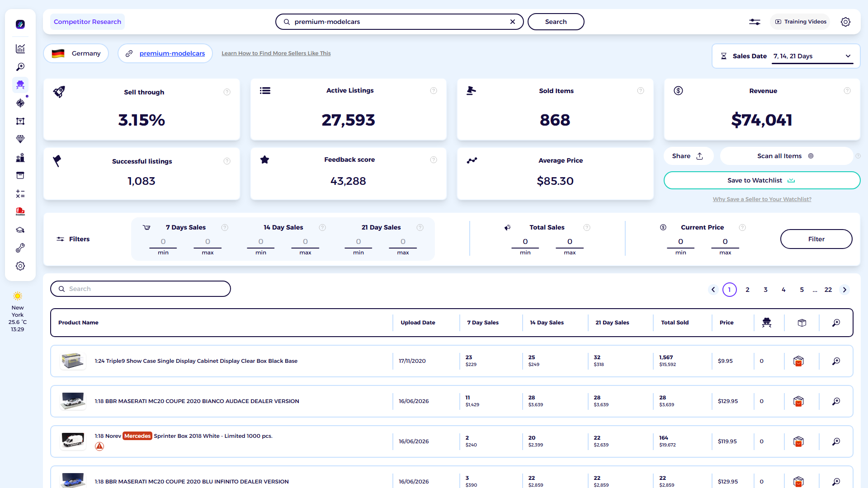Click Sold Items help question icon
This screenshot has width=868, height=488.
(x=641, y=91)
